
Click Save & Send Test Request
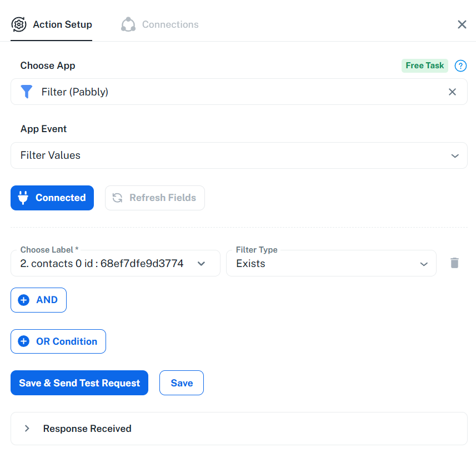pos(79,383)
